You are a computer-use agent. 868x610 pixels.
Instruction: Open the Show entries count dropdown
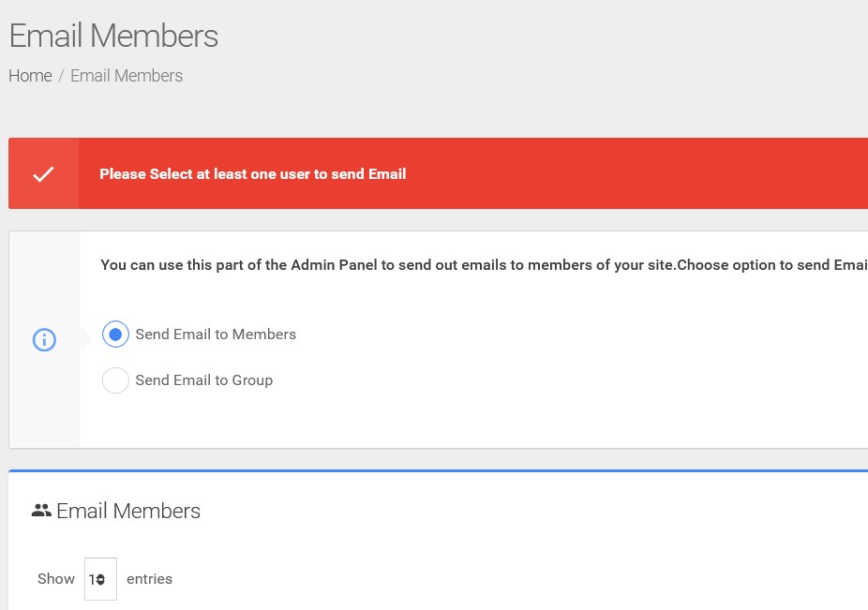click(100, 579)
